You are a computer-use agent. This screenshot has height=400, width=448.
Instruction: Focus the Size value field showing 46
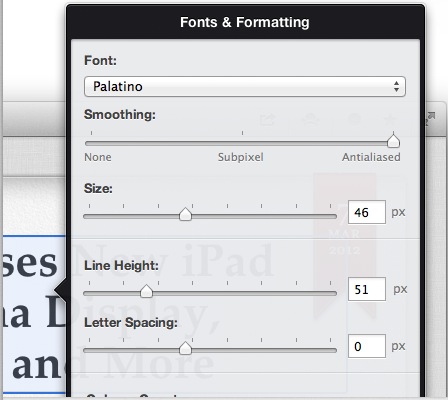pyautogui.click(x=367, y=212)
